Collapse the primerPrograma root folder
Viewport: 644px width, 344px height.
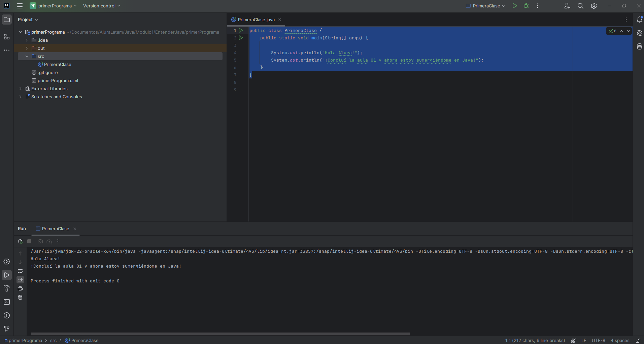coord(21,32)
